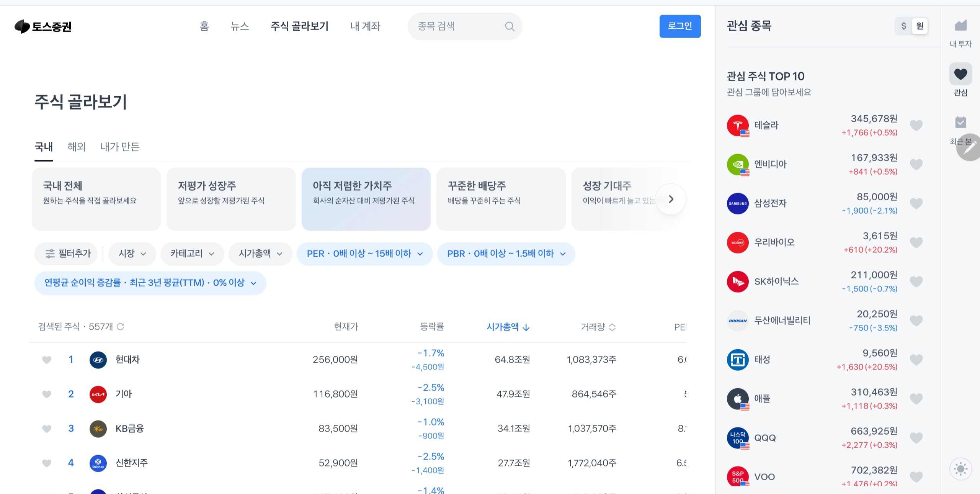Open the PER 0배~15배 filter dropdown
Image resolution: width=980 pixels, height=494 pixels.
(365, 254)
